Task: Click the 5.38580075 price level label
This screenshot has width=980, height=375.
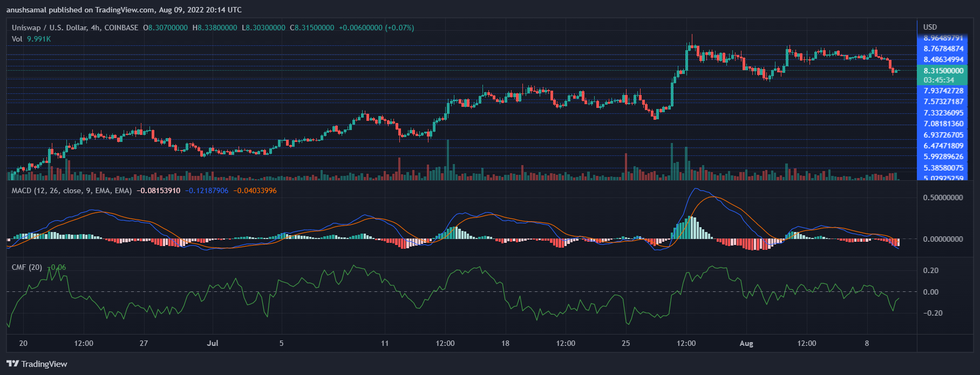Action: pos(943,168)
